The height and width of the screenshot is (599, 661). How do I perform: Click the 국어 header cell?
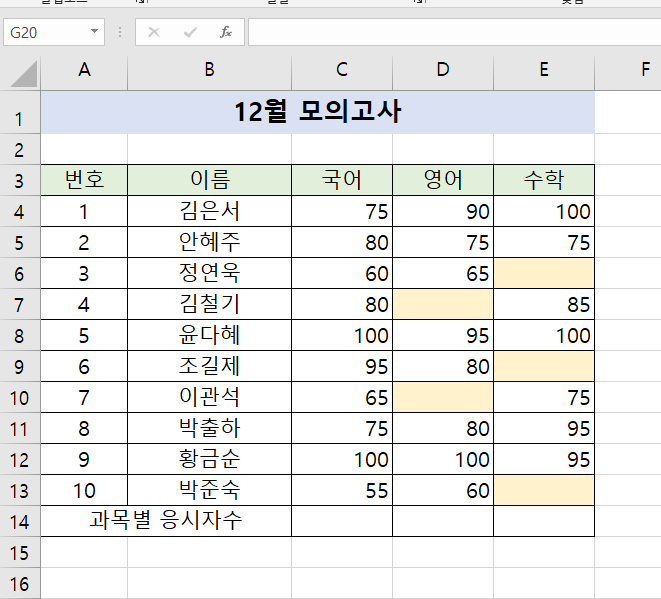coord(342,180)
